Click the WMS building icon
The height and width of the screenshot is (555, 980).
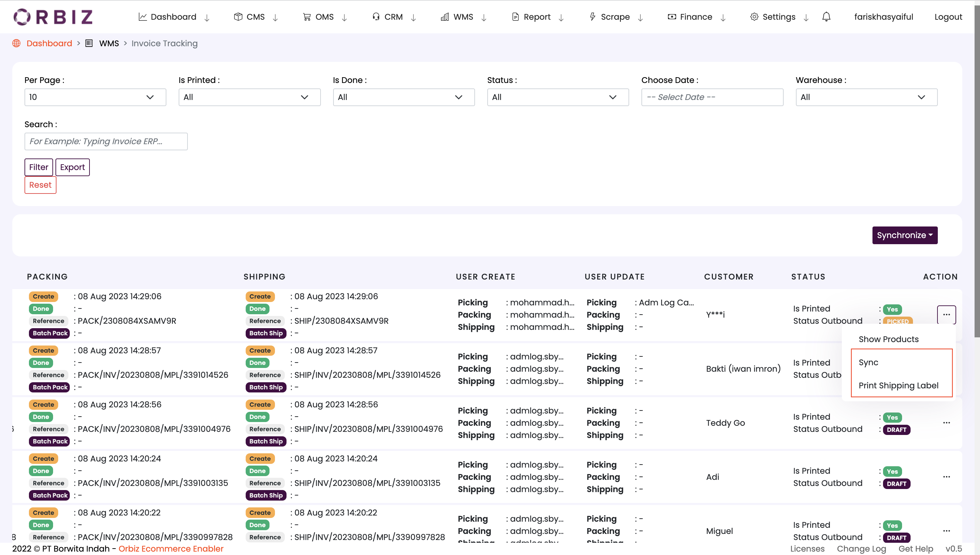(445, 17)
